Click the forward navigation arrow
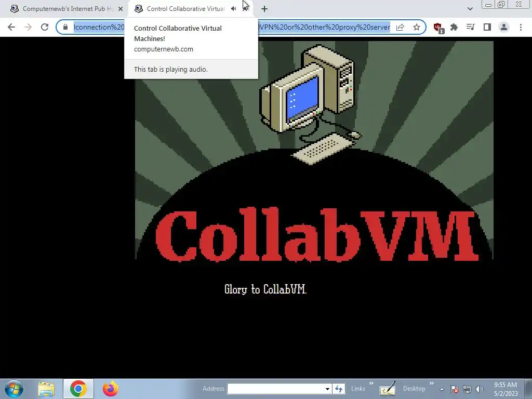This screenshot has height=399, width=532. [x=28, y=27]
